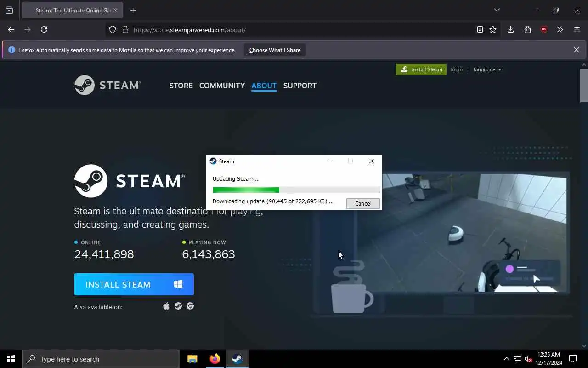588x368 pixels.
Task: Click the Steam logo in the page header
Action: tap(107, 85)
